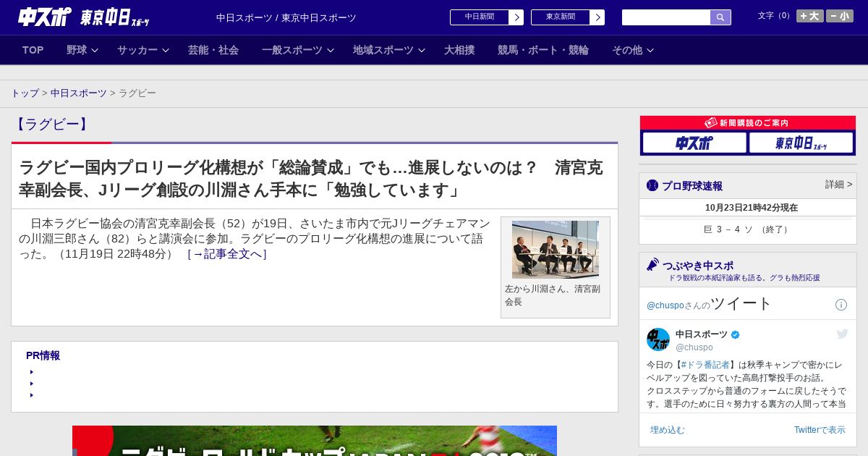Image resolution: width=868 pixels, height=456 pixels.
Task: Decrease font size with the −小 button
Action: tap(839, 16)
